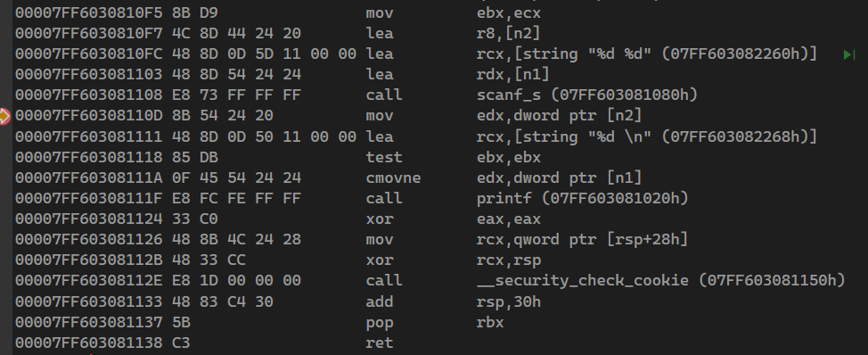The height and width of the screenshot is (355, 868).
Task: Select the cmovne mnemonic
Action: pyautogui.click(x=393, y=178)
